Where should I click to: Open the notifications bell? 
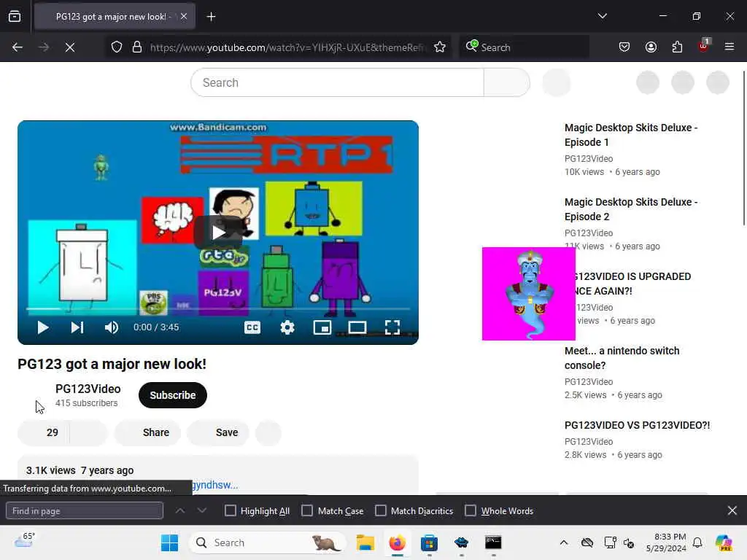pos(697,542)
